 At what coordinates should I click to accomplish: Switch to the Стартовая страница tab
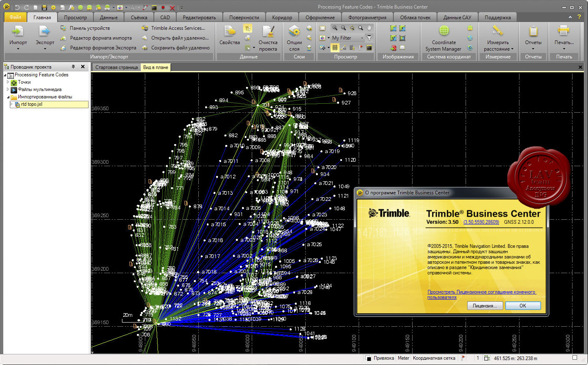point(116,67)
